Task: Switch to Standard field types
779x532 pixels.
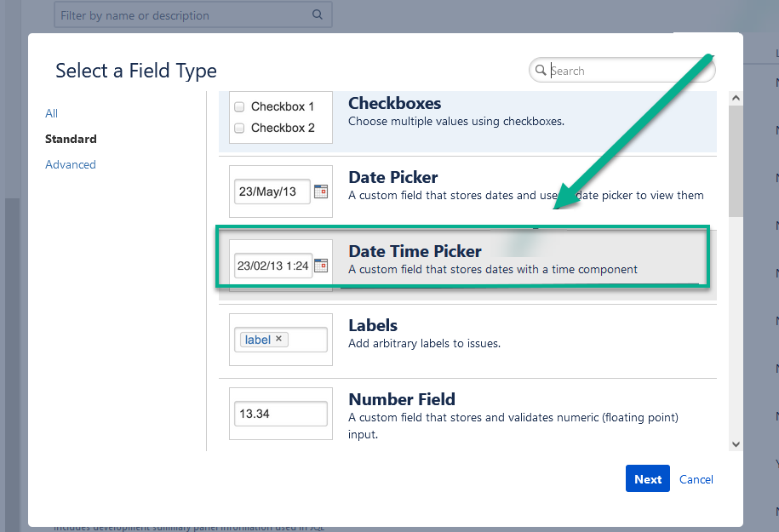Action: click(71, 139)
